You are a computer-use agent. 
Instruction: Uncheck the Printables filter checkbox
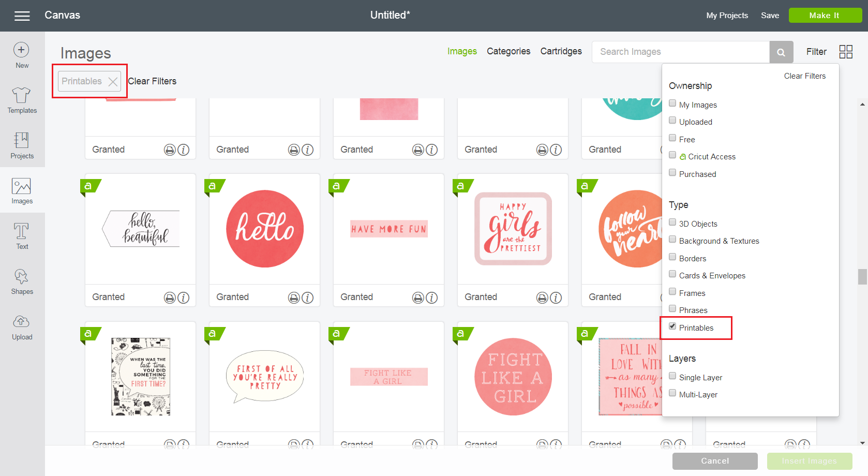click(x=672, y=326)
